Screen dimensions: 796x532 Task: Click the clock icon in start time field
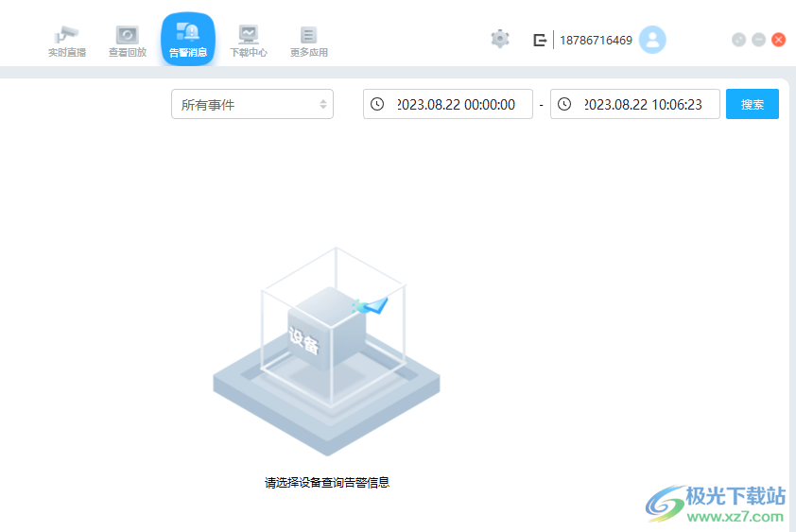(377, 105)
